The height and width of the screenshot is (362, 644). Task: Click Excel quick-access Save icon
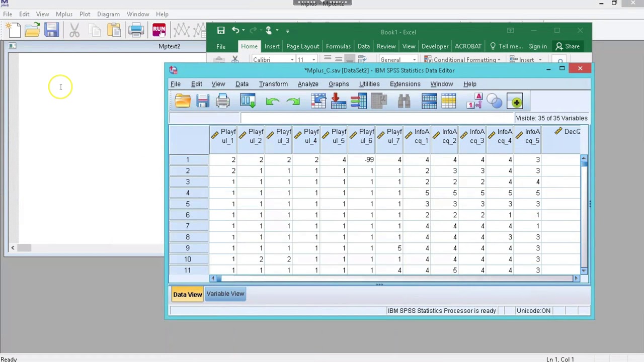pyautogui.click(x=221, y=31)
